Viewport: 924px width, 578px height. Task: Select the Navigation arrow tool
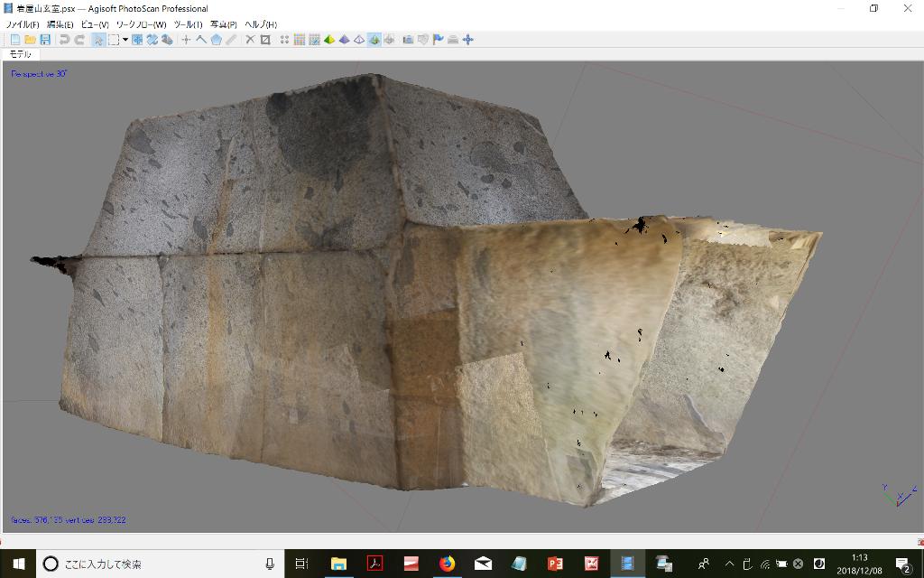click(98, 40)
